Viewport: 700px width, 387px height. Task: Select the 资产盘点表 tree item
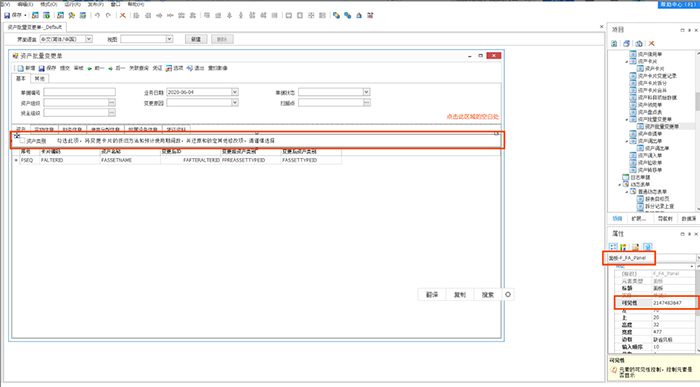(x=650, y=112)
